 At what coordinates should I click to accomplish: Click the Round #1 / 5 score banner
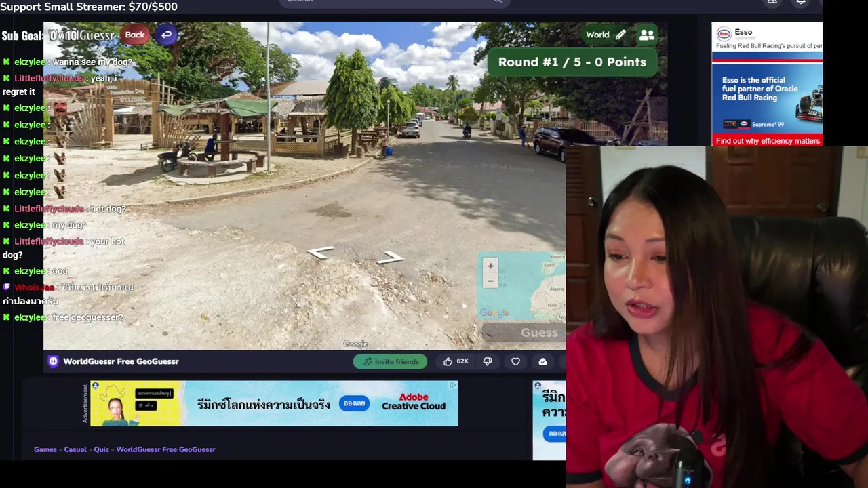(572, 62)
